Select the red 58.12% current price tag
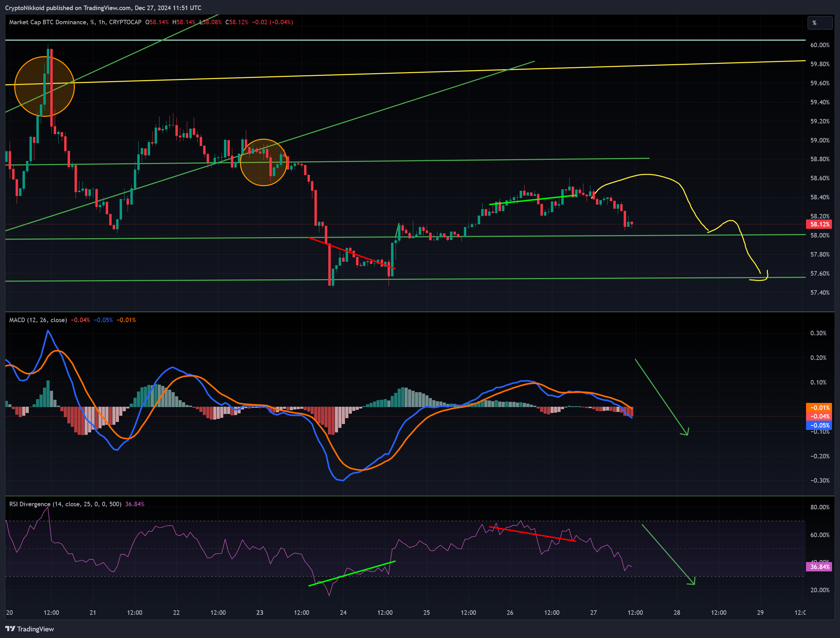840x638 pixels. click(x=819, y=224)
